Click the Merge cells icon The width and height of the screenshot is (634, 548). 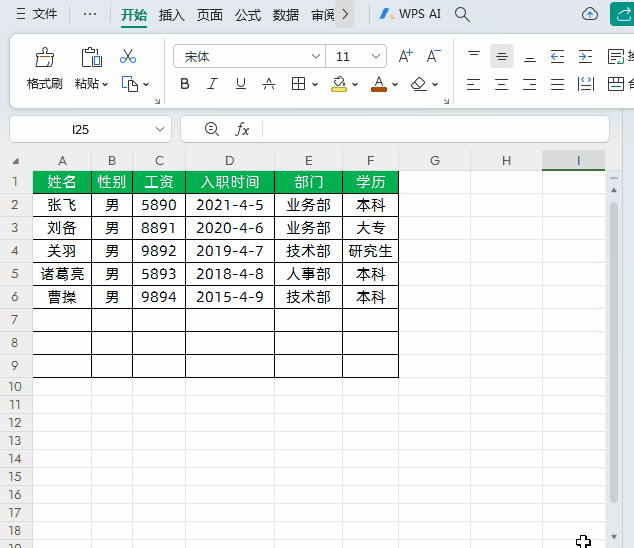point(616,84)
